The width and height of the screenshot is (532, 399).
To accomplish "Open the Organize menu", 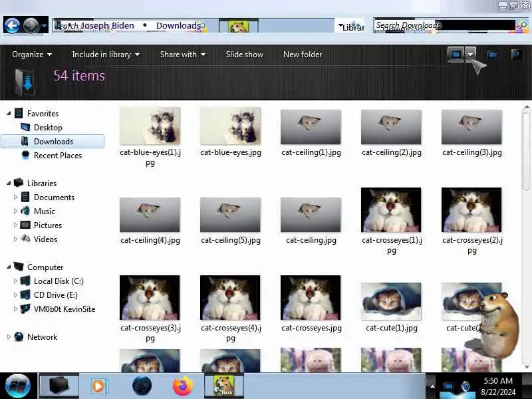I will tap(32, 55).
